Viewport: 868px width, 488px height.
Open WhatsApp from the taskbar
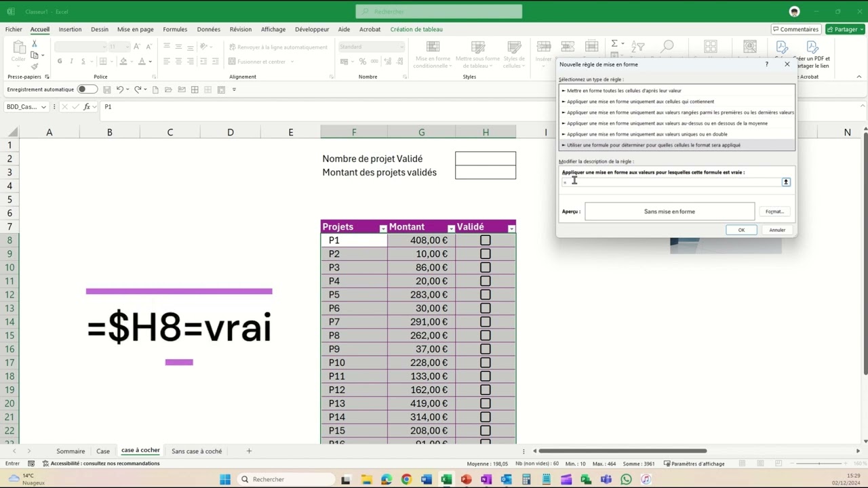click(x=626, y=479)
